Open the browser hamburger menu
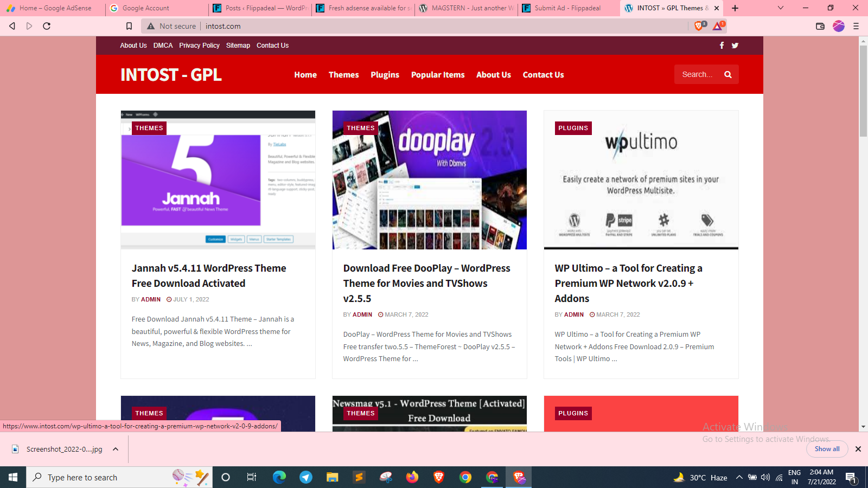This screenshot has height=488, width=868. (856, 26)
